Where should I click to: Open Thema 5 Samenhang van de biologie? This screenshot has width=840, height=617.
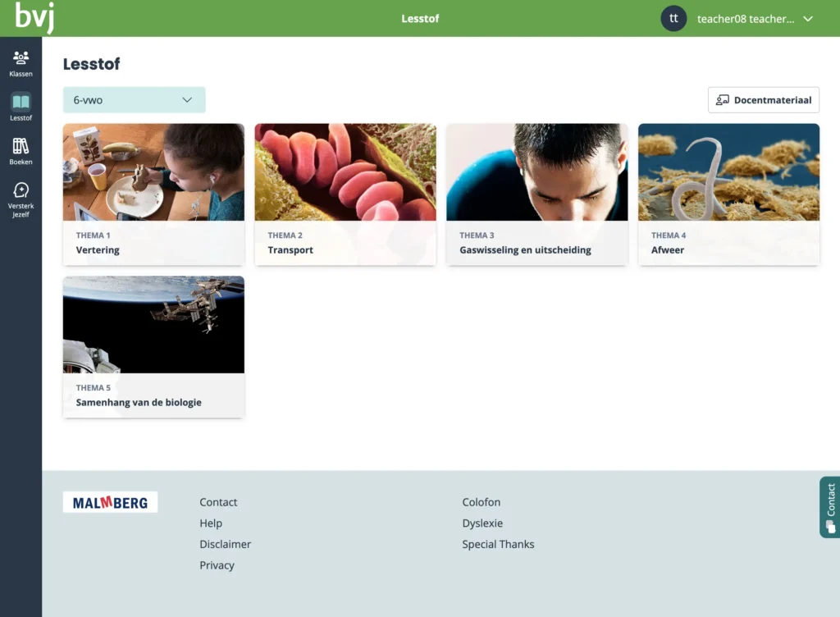(x=153, y=347)
